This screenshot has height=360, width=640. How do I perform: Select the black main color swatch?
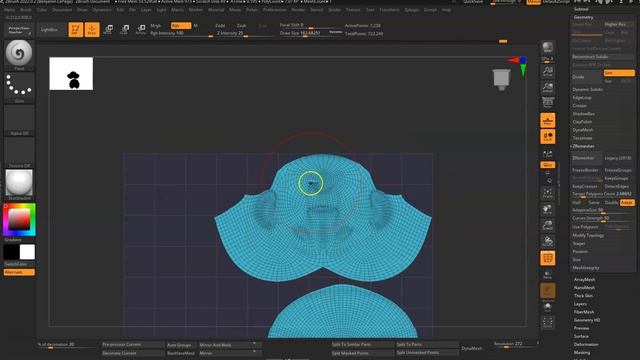tap(11, 252)
